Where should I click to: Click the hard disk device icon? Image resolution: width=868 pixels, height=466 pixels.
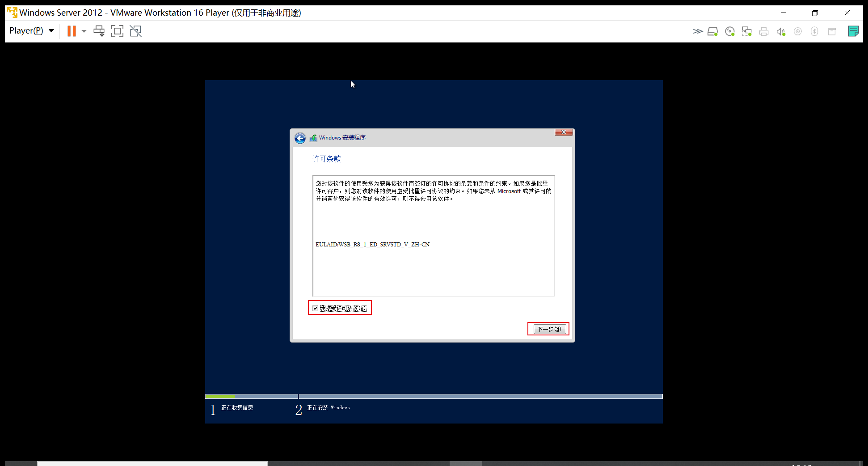click(713, 31)
